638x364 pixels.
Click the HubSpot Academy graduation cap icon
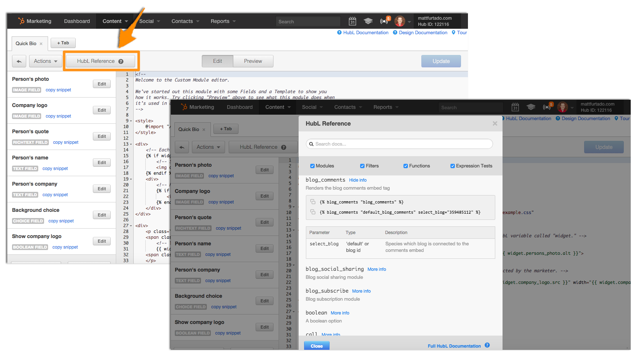click(x=368, y=21)
